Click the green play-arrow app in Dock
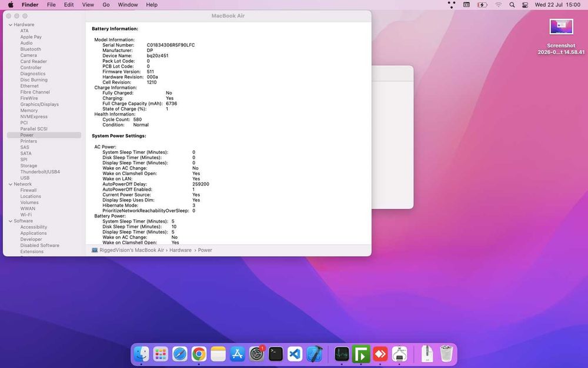The width and height of the screenshot is (588, 368). tap(361, 354)
